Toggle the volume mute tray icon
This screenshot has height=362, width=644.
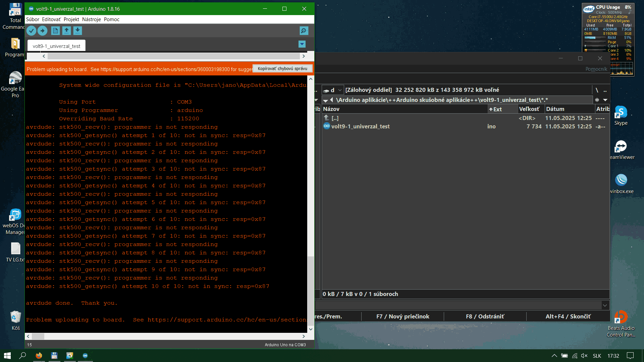(x=584, y=356)
